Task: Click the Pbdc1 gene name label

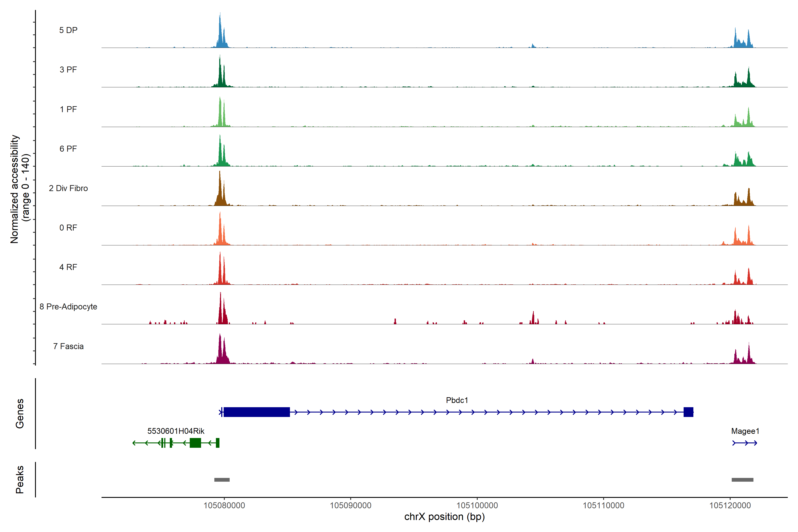Action: click(x=457, y=400)
